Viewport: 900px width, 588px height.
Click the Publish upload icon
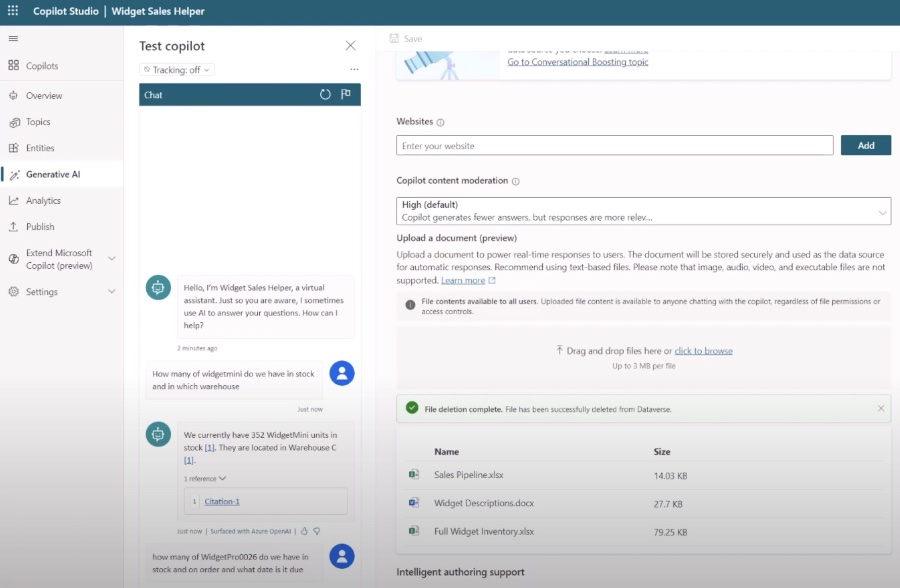pos(14,227)
